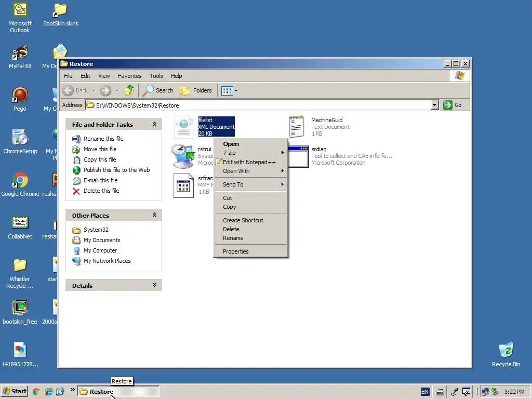Expand the Details panel
Image resolution: width=532 pixels, height=399 pixels.
(x=154, y=285)
